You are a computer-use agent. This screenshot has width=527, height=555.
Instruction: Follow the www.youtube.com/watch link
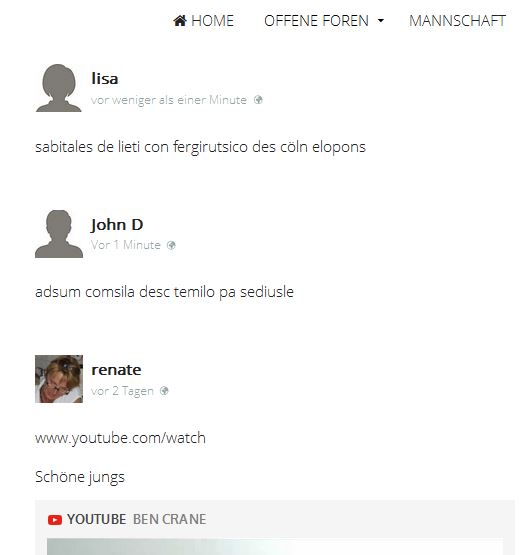[120, 438]
